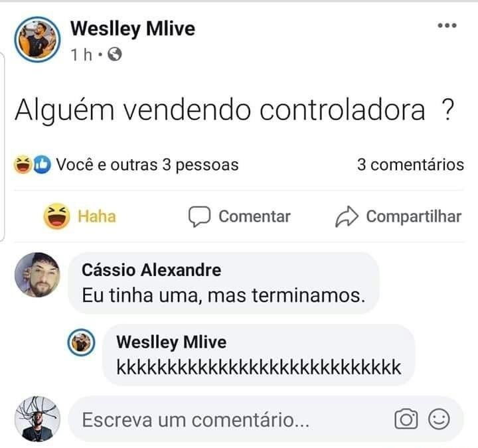
Task: Toggle the Haha reaction emoji button
Action: click(56, 216)
